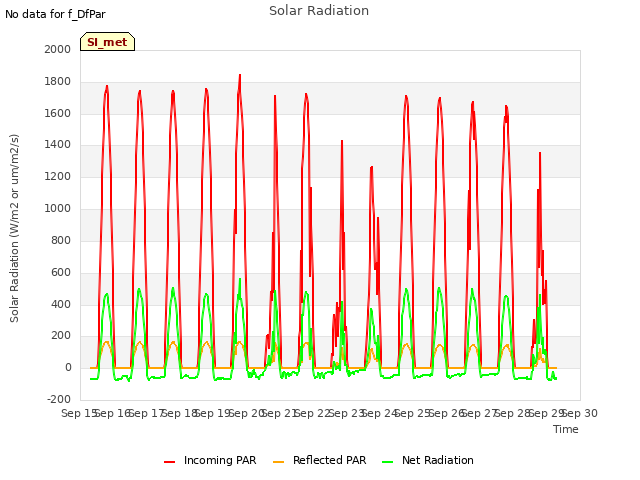Click the 400 y-axis tick label
The image size is (640, 480).
61,304
